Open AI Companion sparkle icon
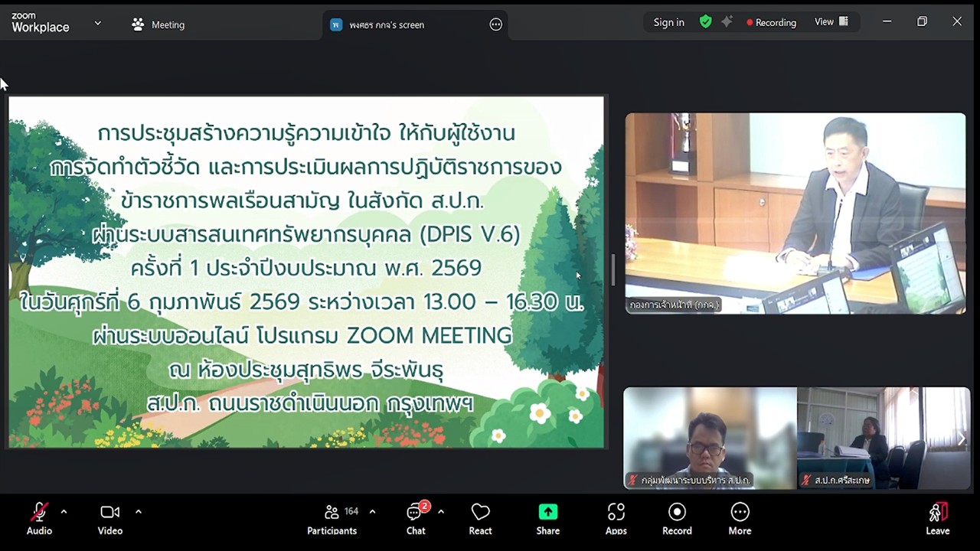This screenshot has height=551, width=980. (x=727, y=21)
